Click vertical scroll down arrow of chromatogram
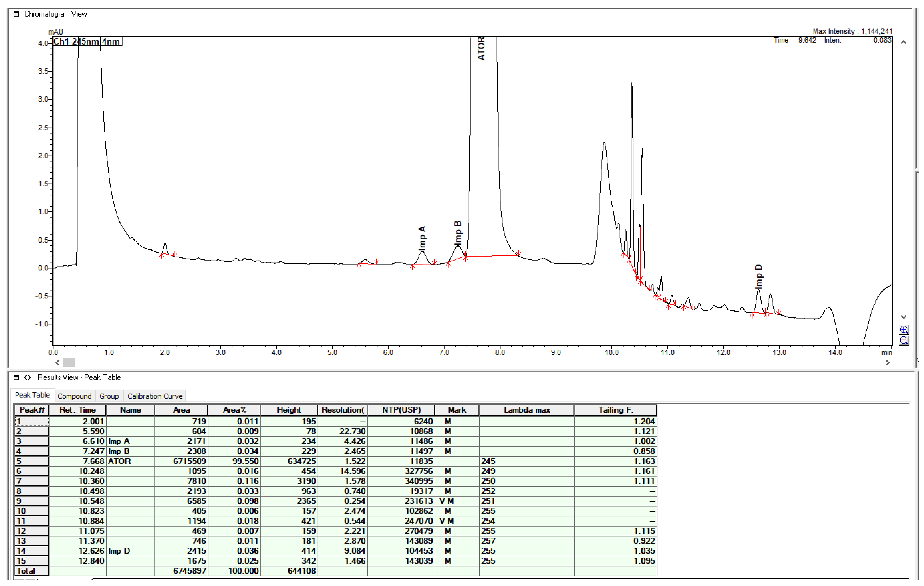 click(904, 317)
